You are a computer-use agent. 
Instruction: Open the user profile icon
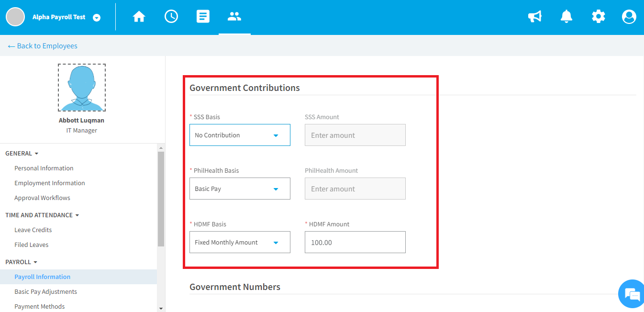pos(629,17)
